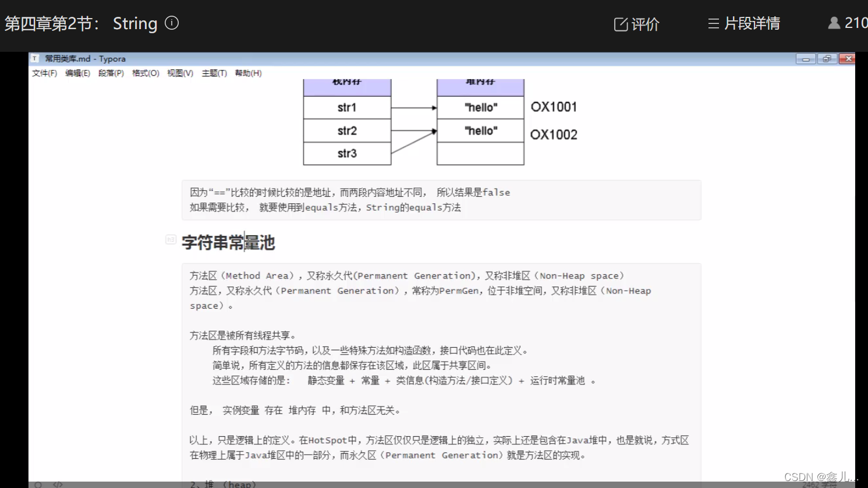Click the str3 cell in stack diagram
868x488 pixels.
point(347,154)
